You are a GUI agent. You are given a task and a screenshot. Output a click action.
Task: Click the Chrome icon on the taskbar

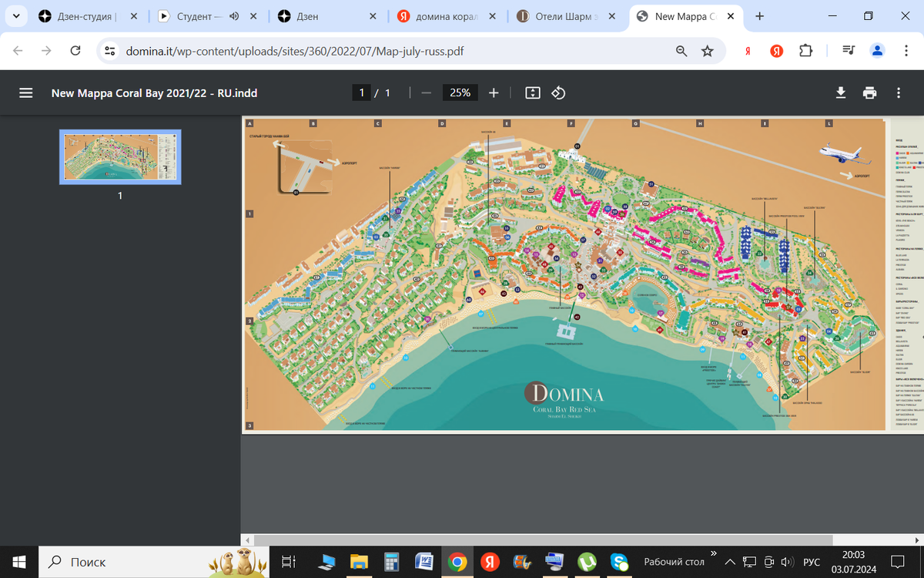pyautogui.click(x=457, y=562)
